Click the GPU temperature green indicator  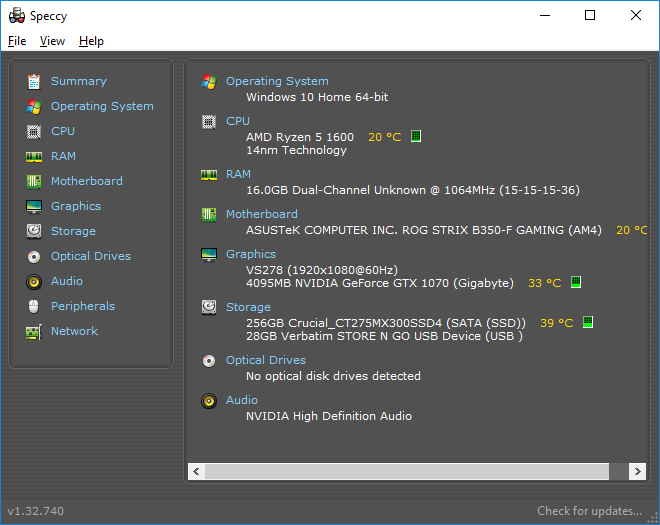coord(576,283)
